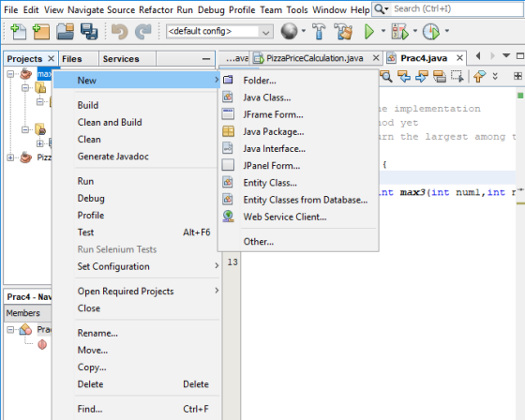Screen dimensions: 525x420
Task: Click the globe browser icon in toolbar
Action: tap(289, 31)
